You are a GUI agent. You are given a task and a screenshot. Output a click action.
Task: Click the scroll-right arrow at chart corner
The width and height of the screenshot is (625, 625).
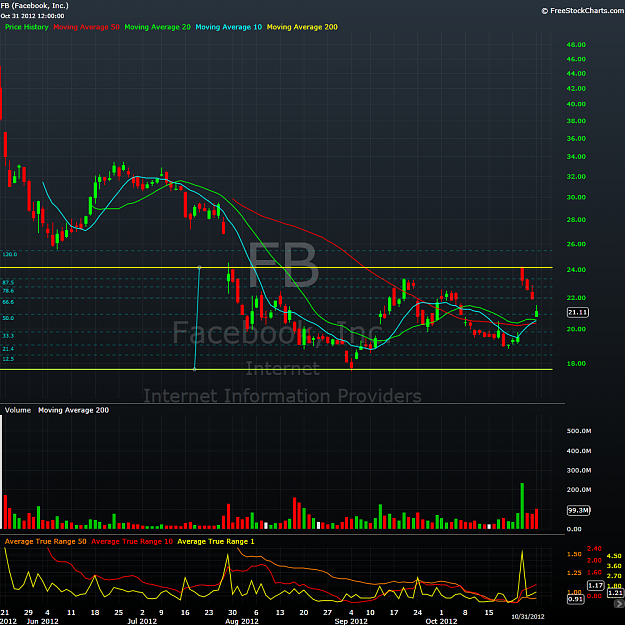coord(620,603)
